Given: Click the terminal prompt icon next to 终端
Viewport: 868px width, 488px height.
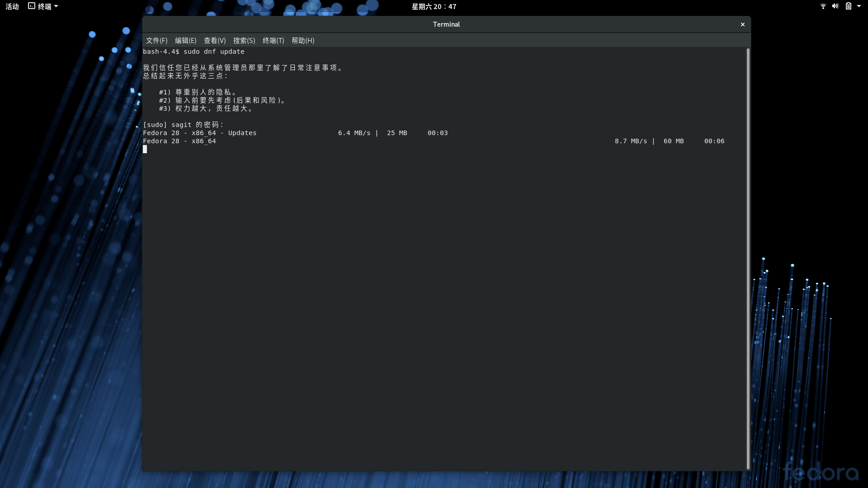Looking at the screenshot, I should tap(31, 6).
